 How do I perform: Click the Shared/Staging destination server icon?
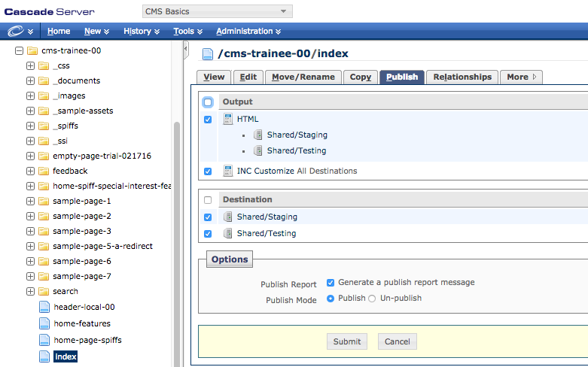[x=229, y=217]
